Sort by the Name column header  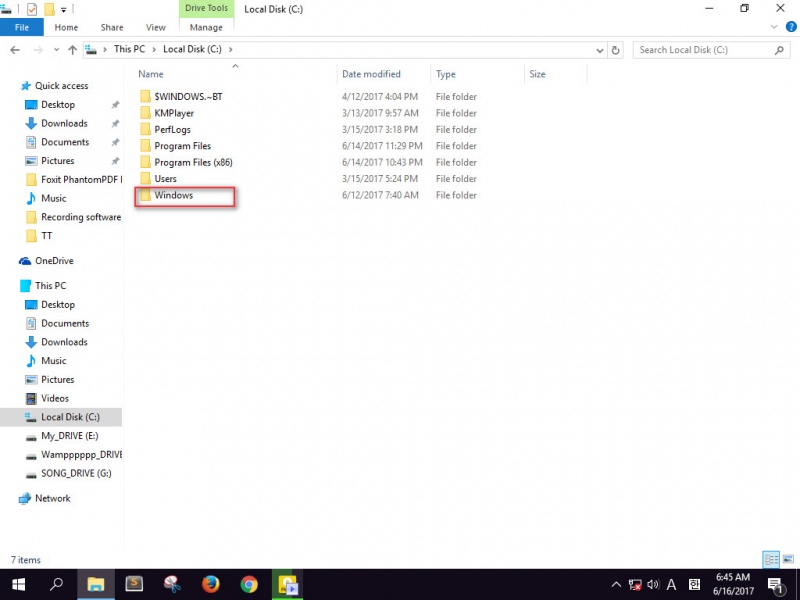pyautogui.click(x=151, y=74)
